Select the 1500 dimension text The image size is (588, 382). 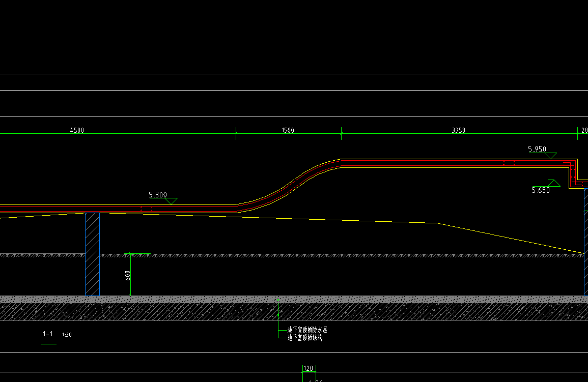288,130
